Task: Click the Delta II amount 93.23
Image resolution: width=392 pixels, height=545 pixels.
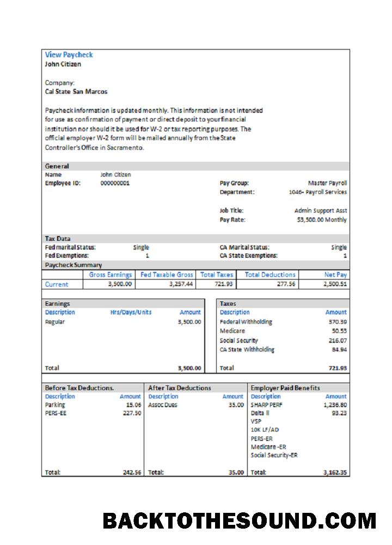Action: [339, 413]
